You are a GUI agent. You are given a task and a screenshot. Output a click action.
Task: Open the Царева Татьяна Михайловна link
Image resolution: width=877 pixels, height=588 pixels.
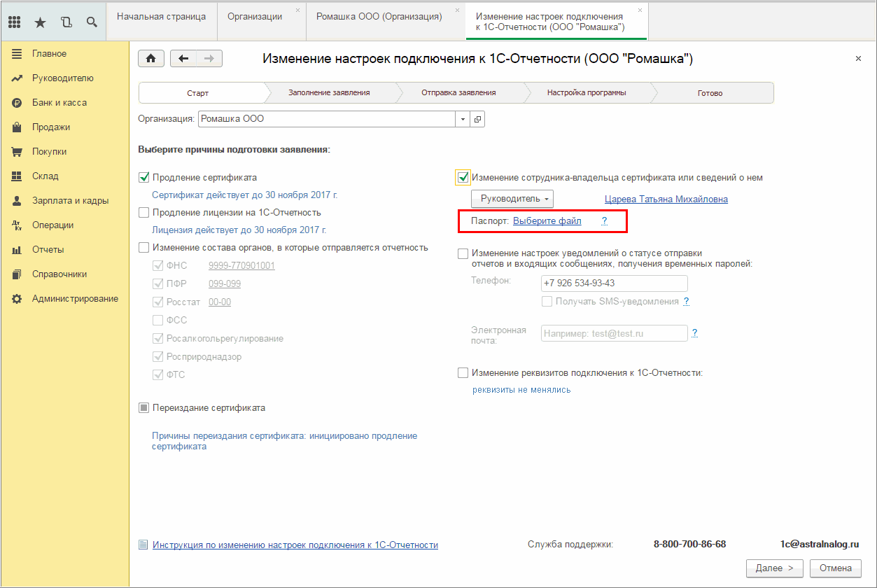666,199
